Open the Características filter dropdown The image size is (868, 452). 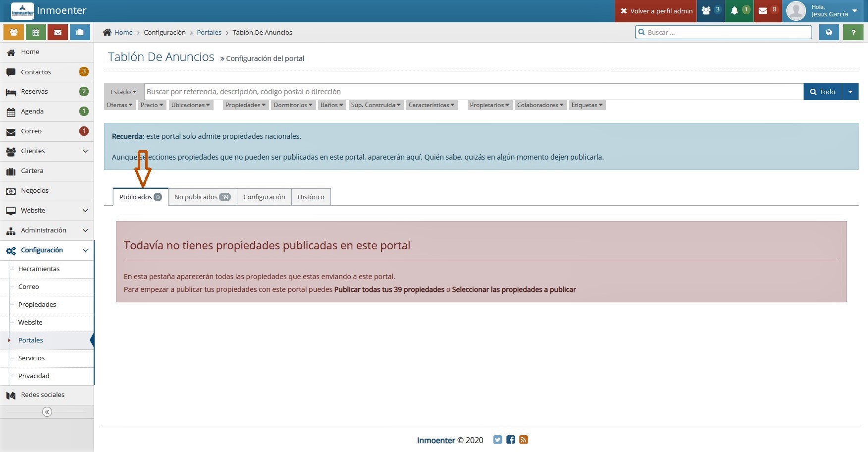[x=432, y=105]
